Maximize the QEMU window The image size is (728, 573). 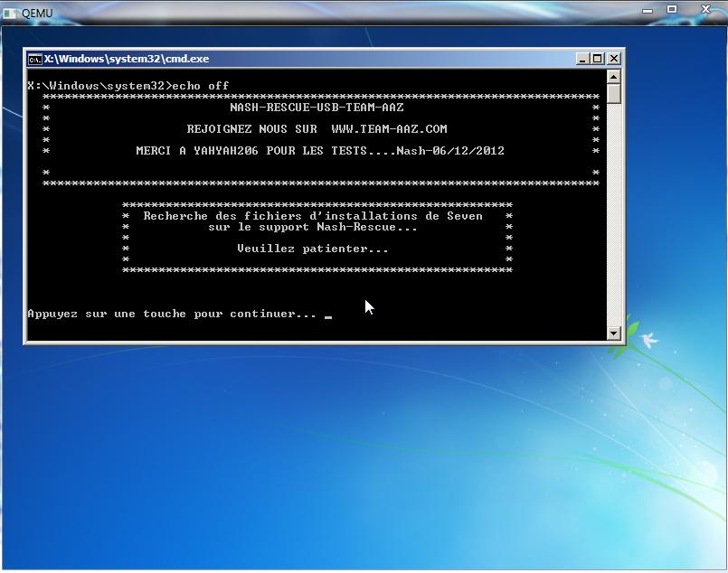672,9
